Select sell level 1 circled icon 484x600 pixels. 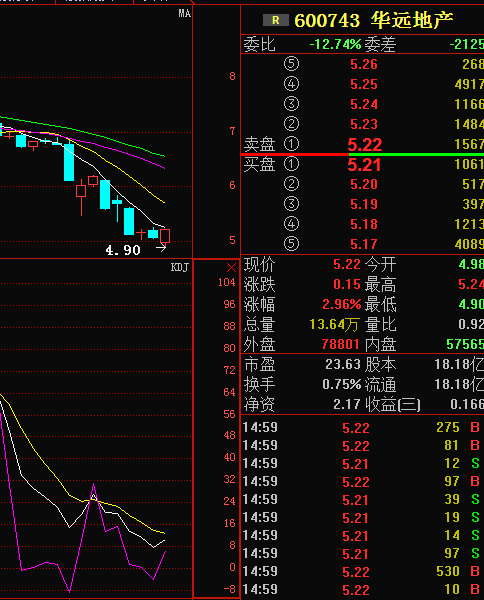pos(291,144)
